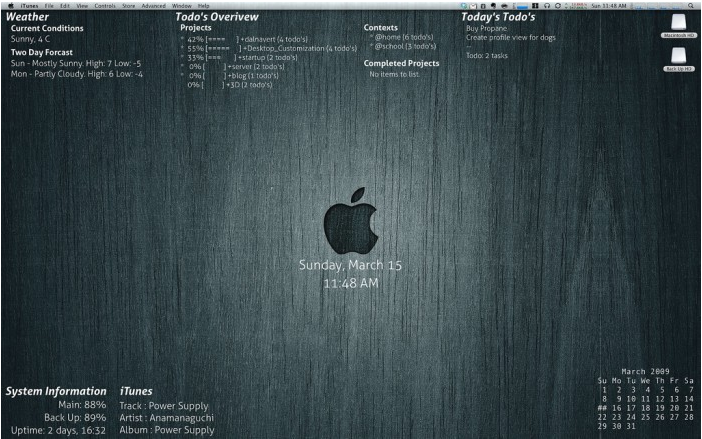Click '@school (3 todo's)' context
Image resolution: width=702 pixels, height=439 pixels.
(x=403, y=46)
